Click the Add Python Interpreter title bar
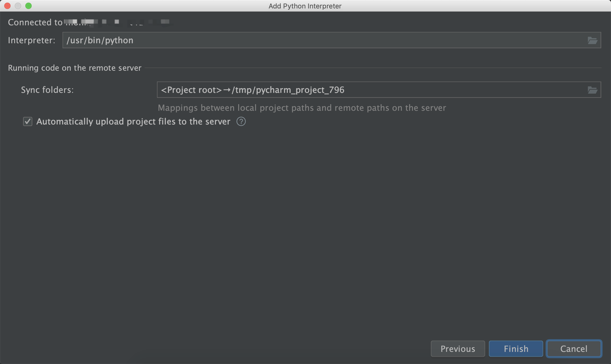The width and height of the screenshot is (611, 364). click(305, 6)
